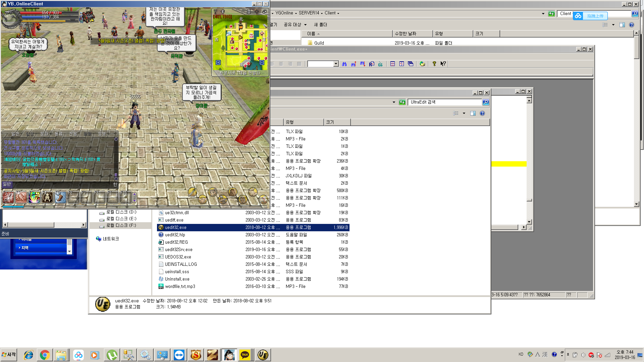
Task: Switch to the 정보 chat tab
Action: point(102,134)
